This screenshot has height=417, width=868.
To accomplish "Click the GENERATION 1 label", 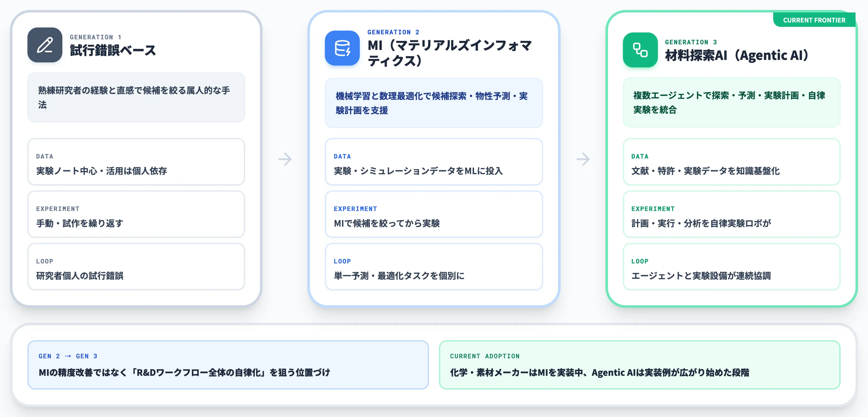I will tap(95, 37).
